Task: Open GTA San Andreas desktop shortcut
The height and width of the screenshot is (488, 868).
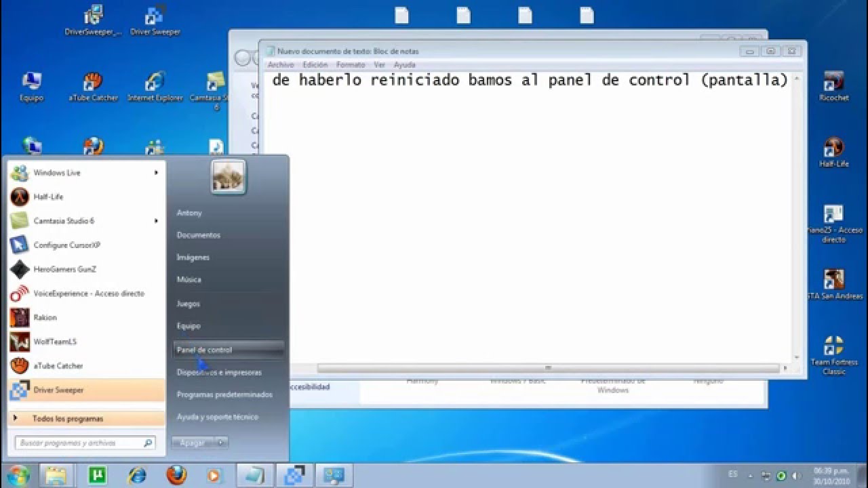Action: 833,285
